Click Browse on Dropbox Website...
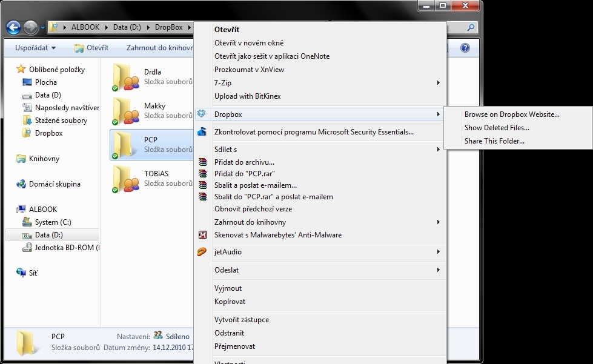The width and height of the screenshot is (593, 364). (x=512, y=114)
